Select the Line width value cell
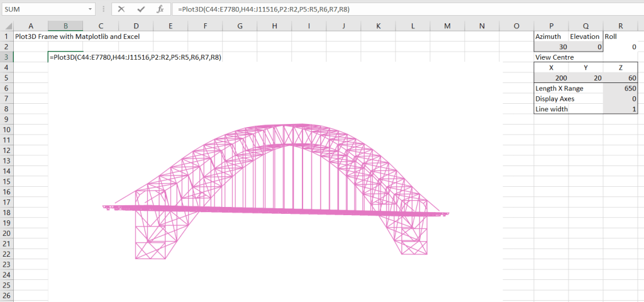644x302 pixels. [620, 109]
